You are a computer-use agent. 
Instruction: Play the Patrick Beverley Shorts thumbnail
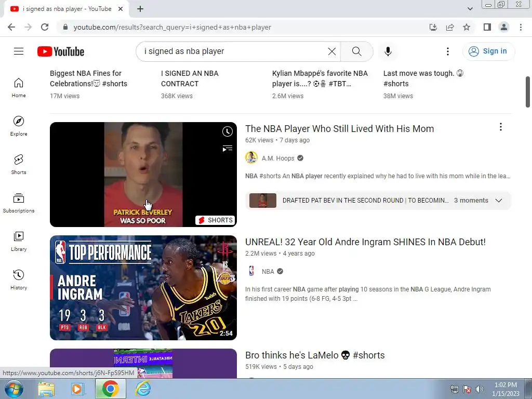[x=143, y=175]
